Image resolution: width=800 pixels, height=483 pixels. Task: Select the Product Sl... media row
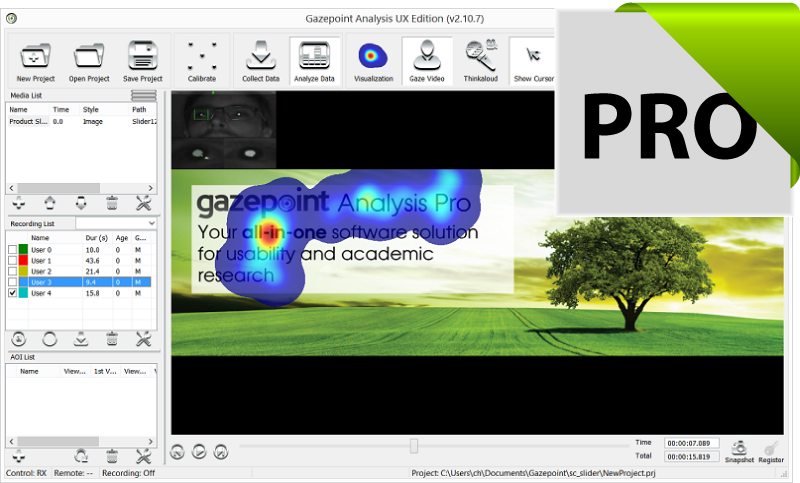pos(81,121)
